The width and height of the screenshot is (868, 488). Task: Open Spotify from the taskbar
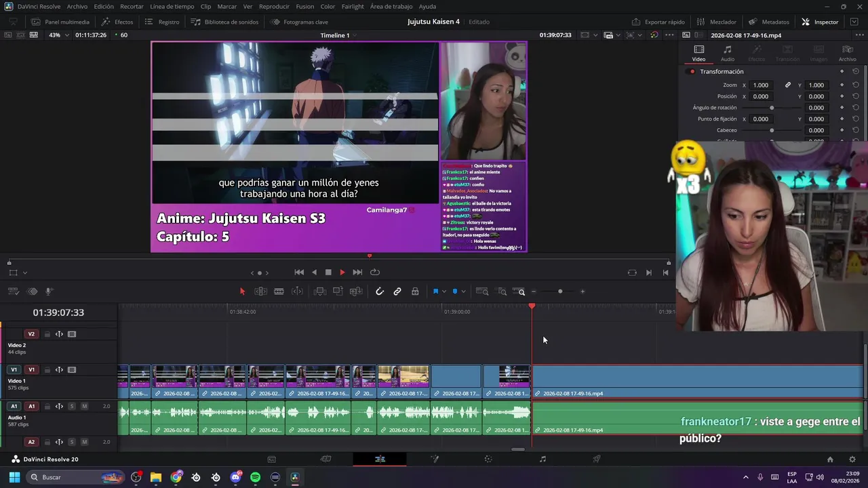(255, 477)
